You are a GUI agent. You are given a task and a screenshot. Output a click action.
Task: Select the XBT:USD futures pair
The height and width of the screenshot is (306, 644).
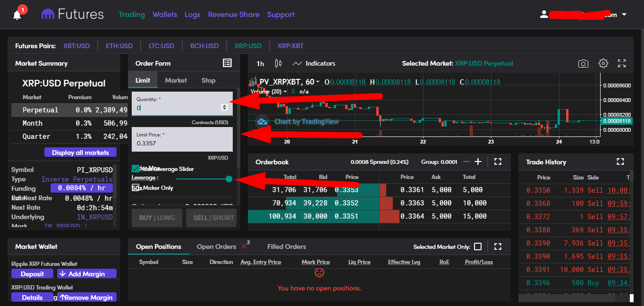(x=76, y=46)
